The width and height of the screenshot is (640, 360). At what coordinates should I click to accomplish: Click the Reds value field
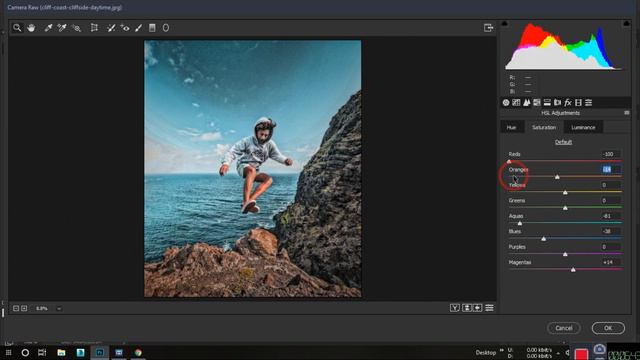point(611,154)
